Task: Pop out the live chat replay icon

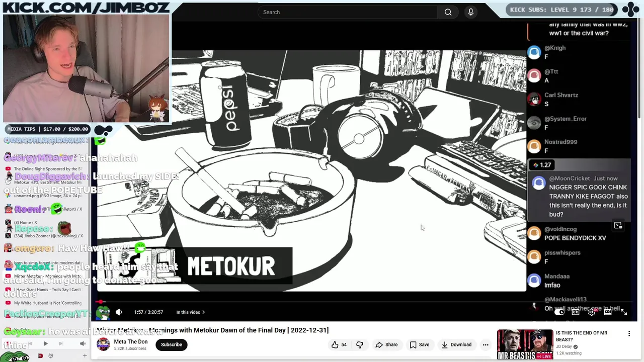Action: click(x=618, y=226)
